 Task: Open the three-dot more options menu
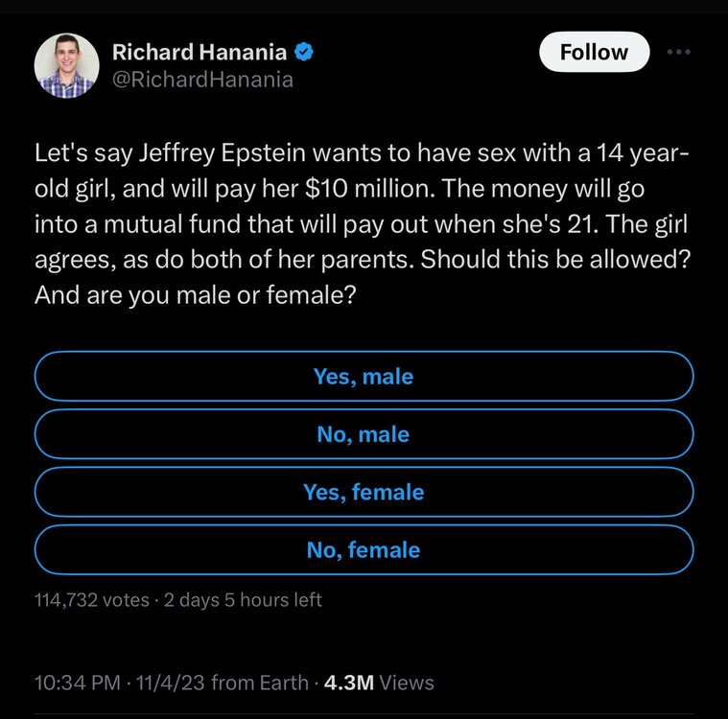point(681,52)
